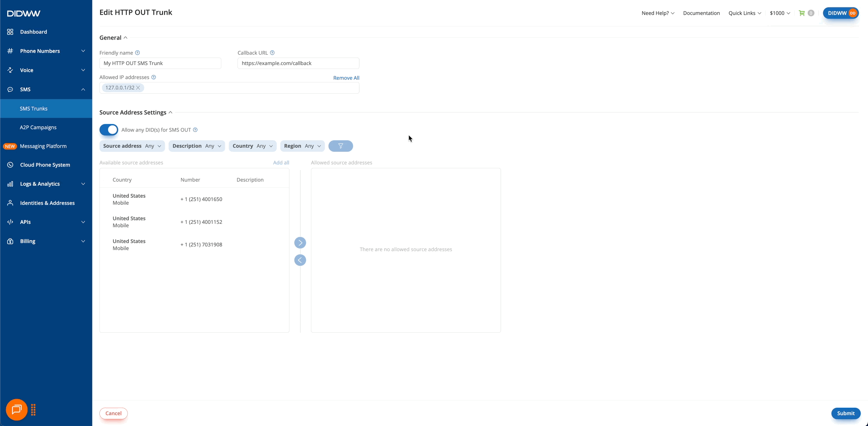868x426 pixels.
Task: Click the Callback URL input field
Action: click(298, 63)
